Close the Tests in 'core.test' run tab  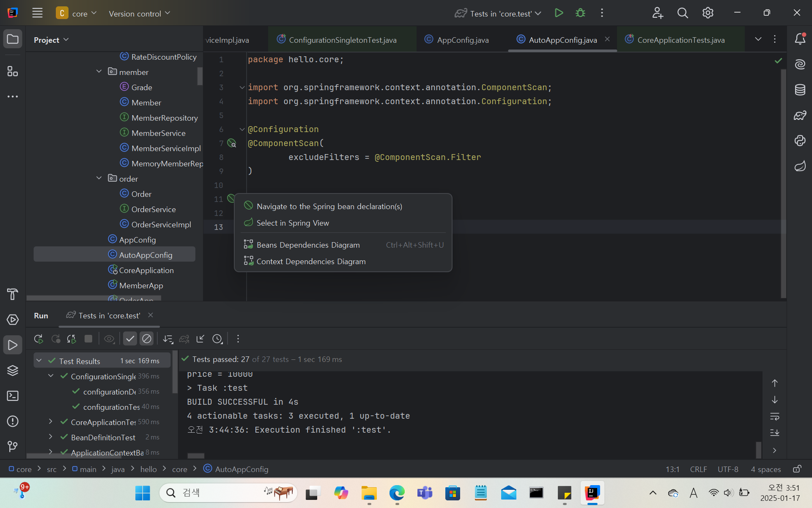[151, 315]
